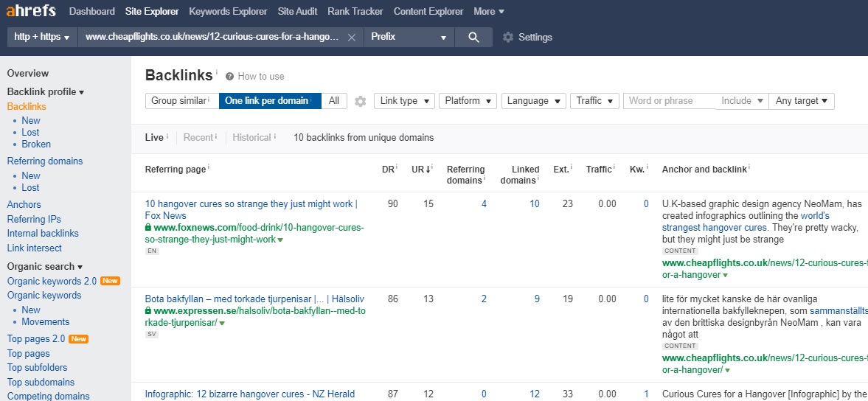This screenshot has width=868, height=401.
Task: Collapse the Backlink profile section
Action: click(46, 92)
